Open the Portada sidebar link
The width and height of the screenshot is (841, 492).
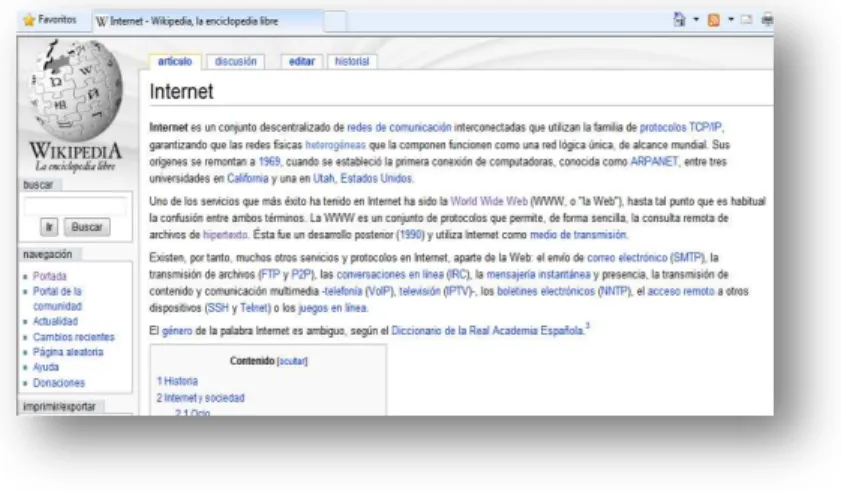tap(50, 276)
